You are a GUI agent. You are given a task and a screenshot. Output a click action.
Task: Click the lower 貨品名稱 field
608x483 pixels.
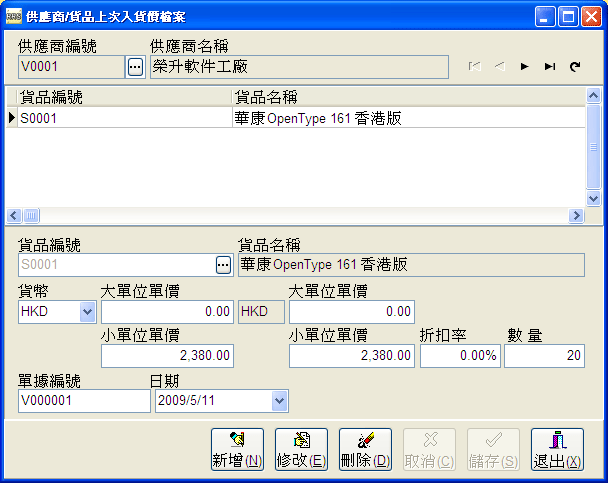tap(411, 265)
